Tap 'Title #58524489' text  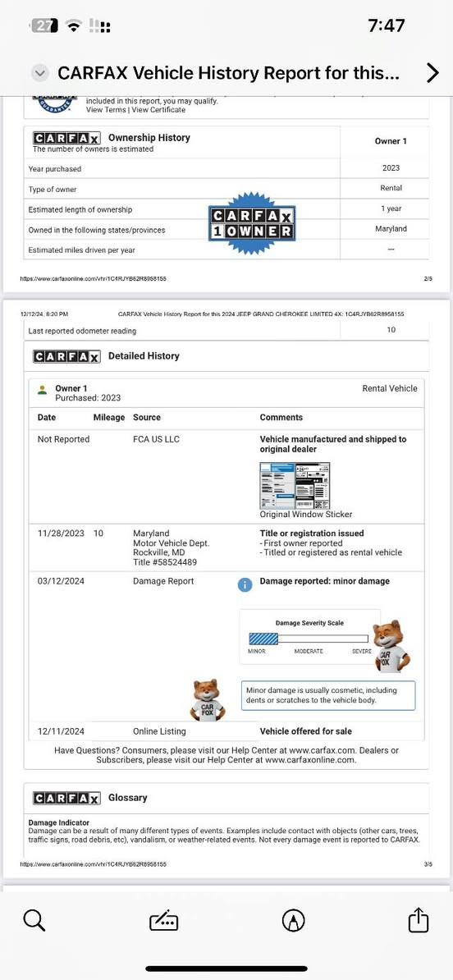[x=165, y=562]
